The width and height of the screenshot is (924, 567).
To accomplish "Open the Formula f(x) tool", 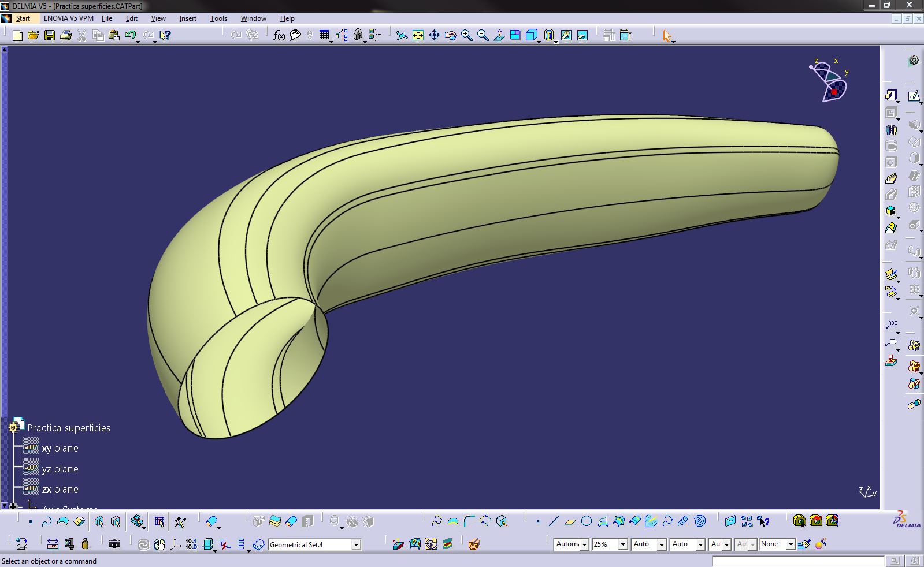I will [x=279, y=36].
